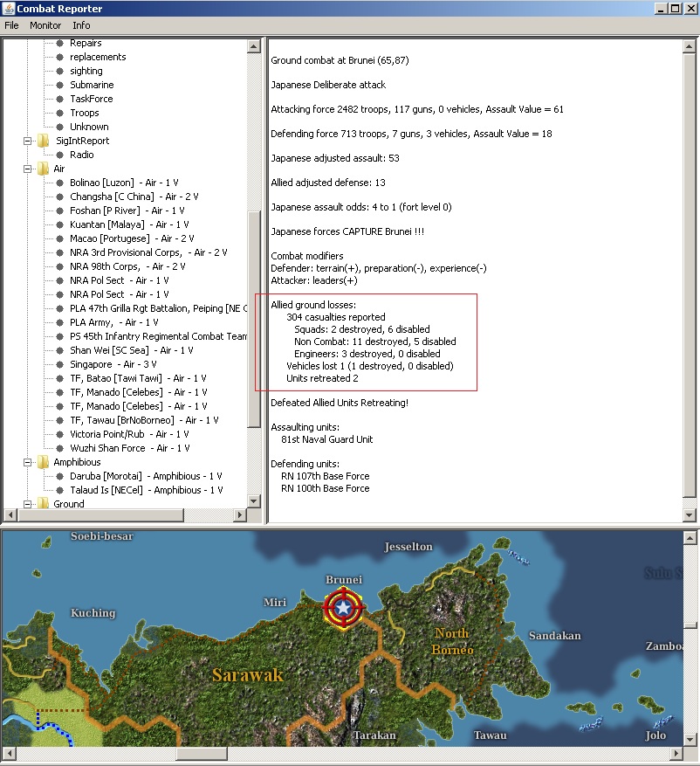
Task: Click the report pane scroll up arrow
Action: pos(689,47)
